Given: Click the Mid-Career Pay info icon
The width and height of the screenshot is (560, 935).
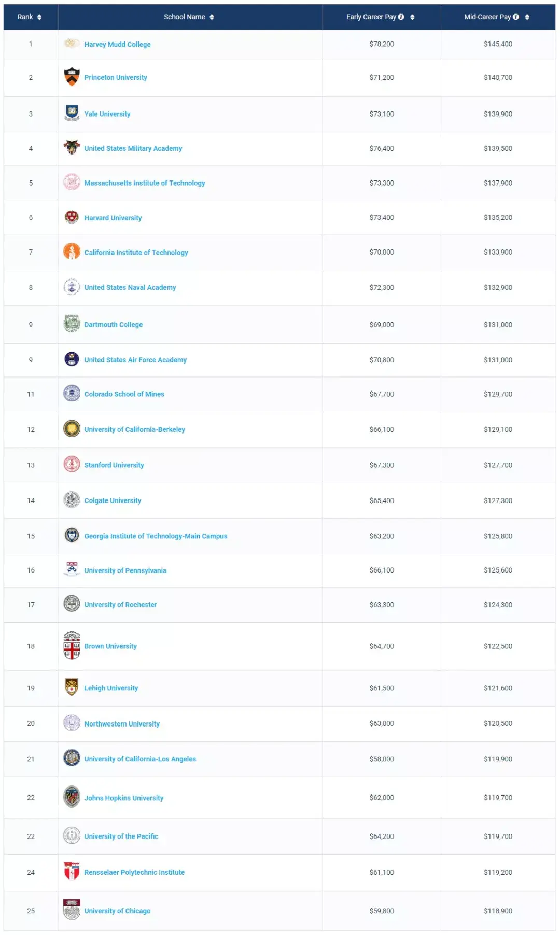Looking at the screenshot, I should 516,17.
